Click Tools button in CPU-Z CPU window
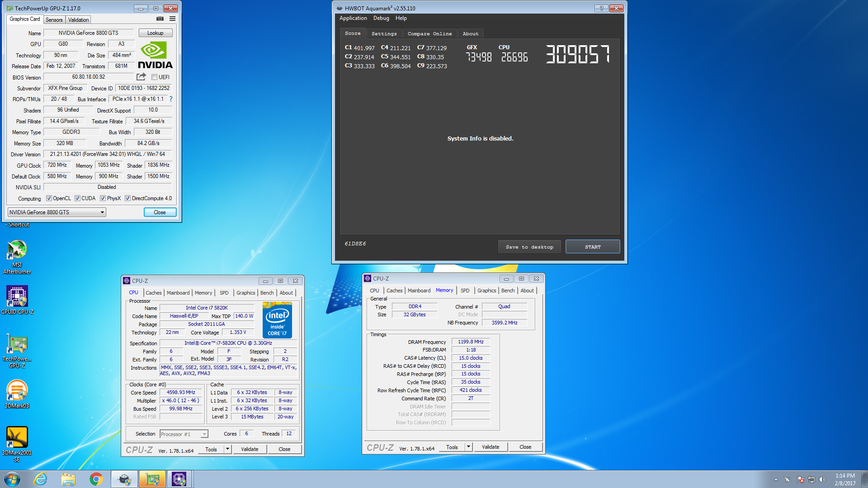 pyautogui.click(x=211, y=449)
